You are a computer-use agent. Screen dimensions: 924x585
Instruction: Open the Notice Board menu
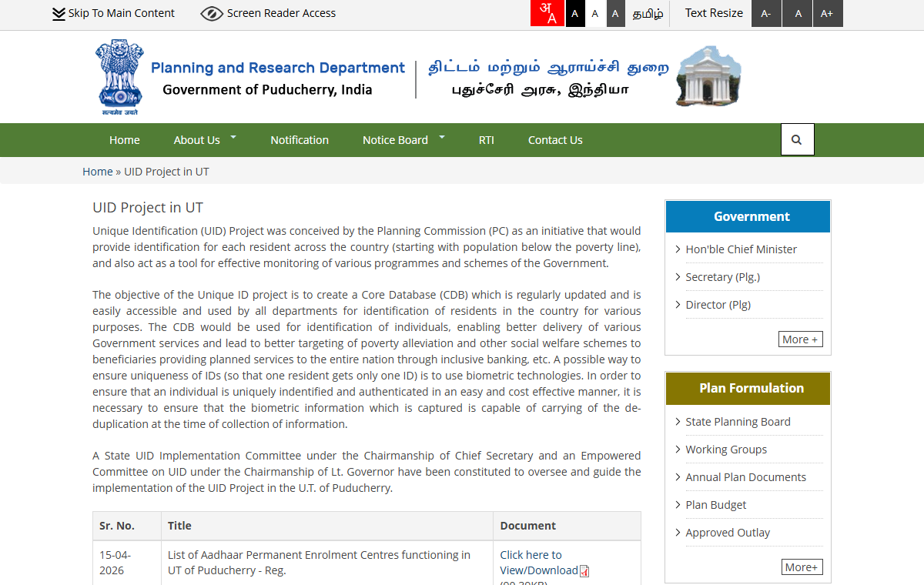[395, 140]
